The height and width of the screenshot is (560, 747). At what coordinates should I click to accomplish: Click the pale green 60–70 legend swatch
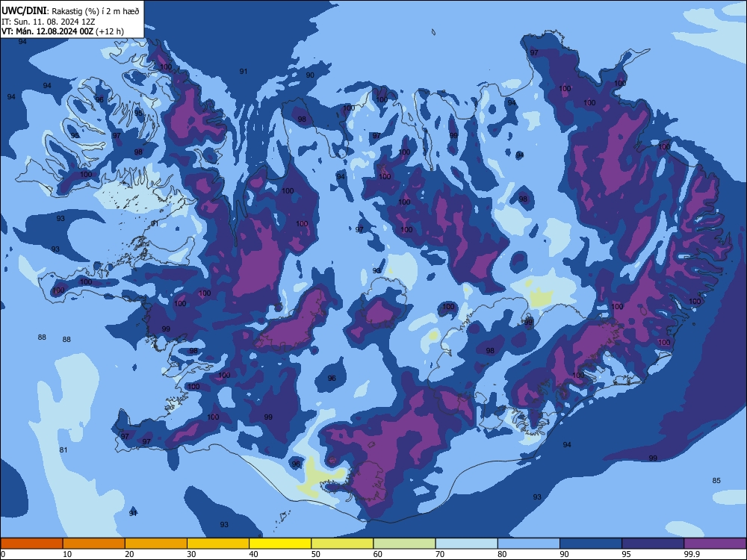pyautogui.click(x=404, y=544)
